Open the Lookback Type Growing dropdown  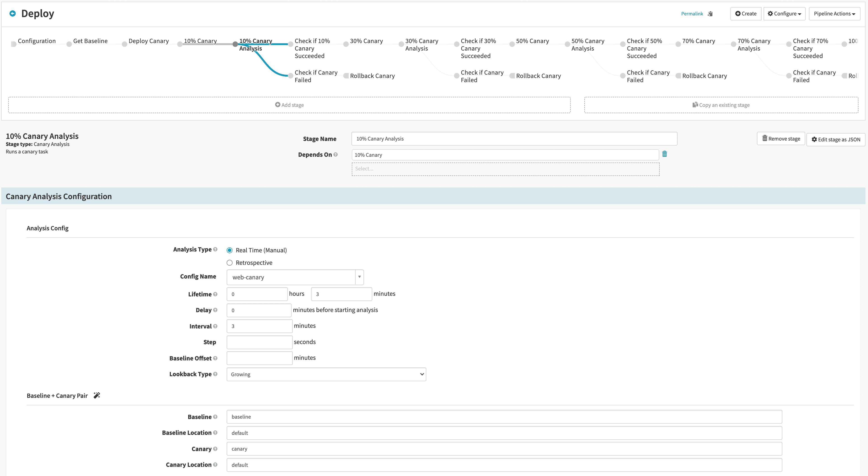(326, 374)
